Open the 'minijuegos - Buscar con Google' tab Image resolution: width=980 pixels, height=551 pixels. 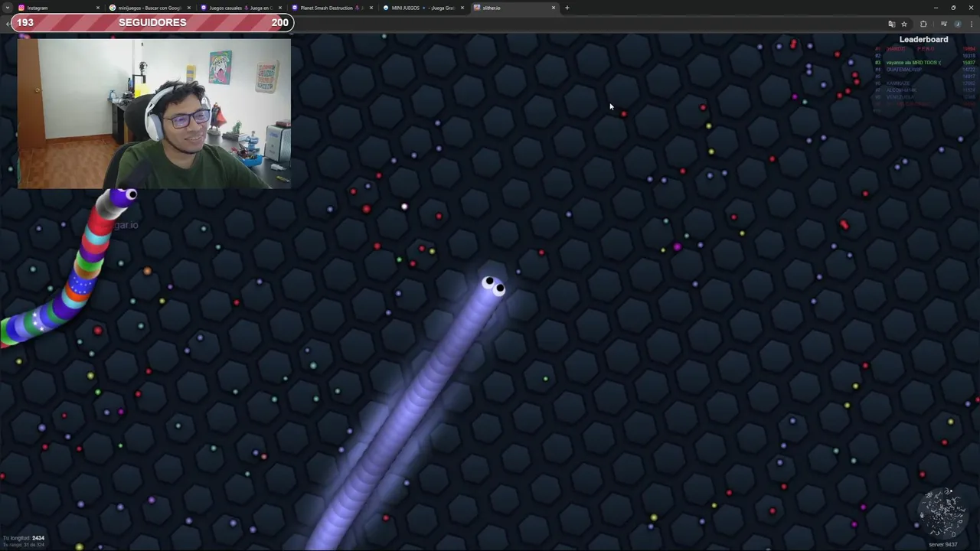coord(150,8)
